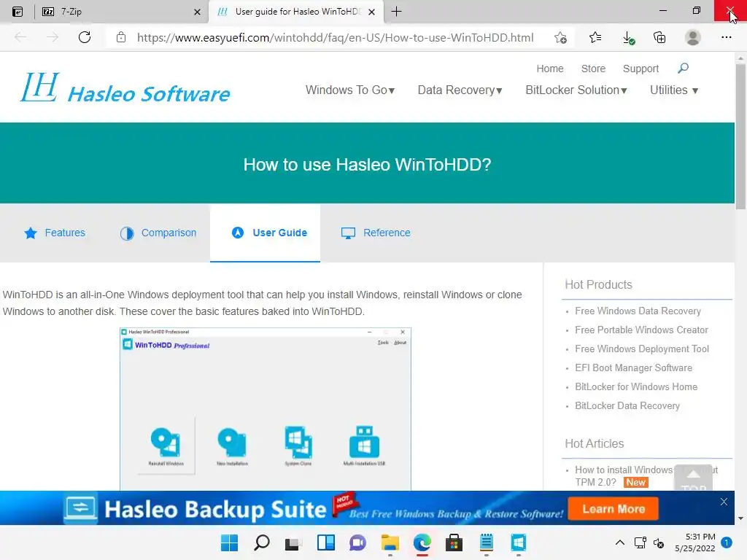Open the Home link
Viewport: 747px width, 560px height.
(550, 69)
